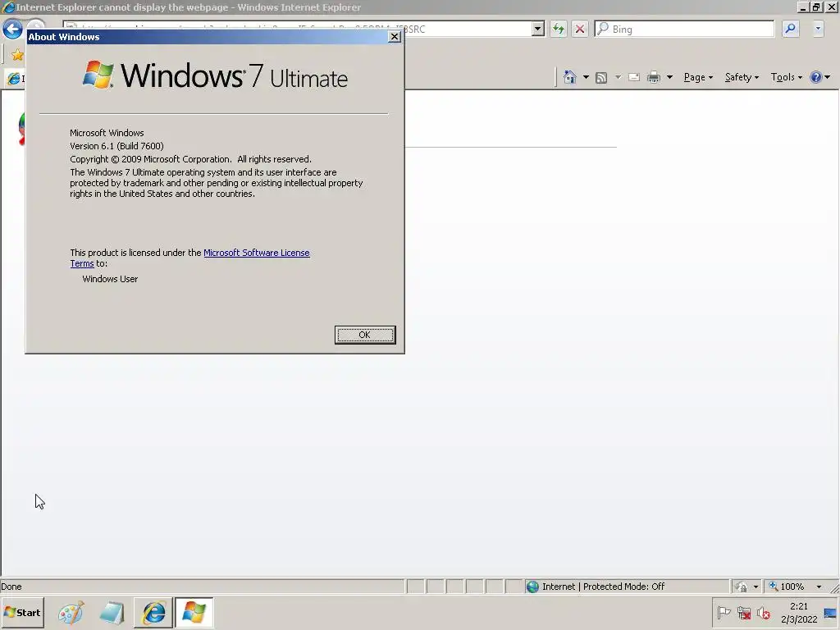Click the Internet Explorer address bar

304,29
